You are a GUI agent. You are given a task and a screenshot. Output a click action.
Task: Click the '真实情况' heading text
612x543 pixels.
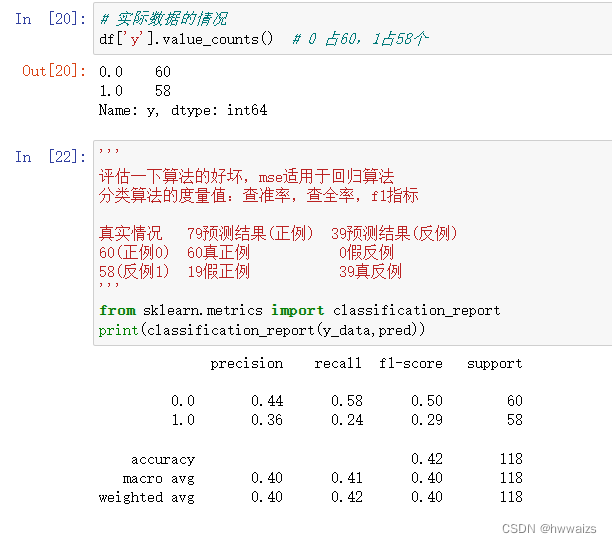click(x=130, y=233)
